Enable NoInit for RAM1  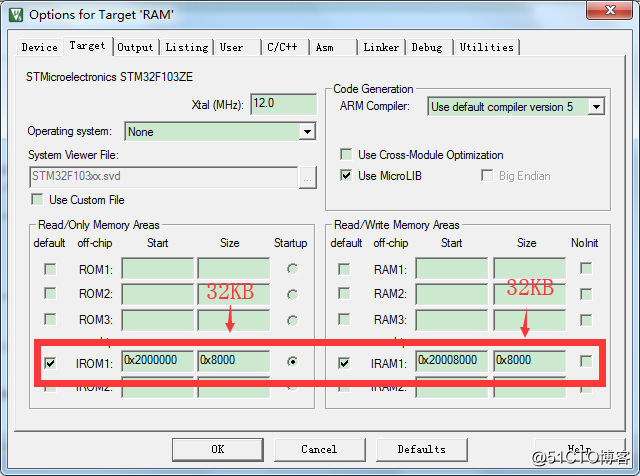coord(586,268)
